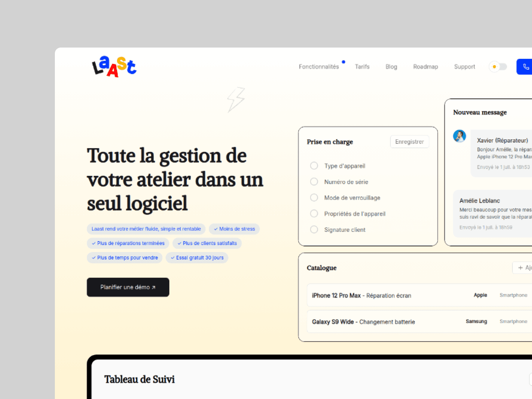Click the arrow icon inside Planifier une démo
The width and height of the screenshot is (532, 399).
[154, 287]
